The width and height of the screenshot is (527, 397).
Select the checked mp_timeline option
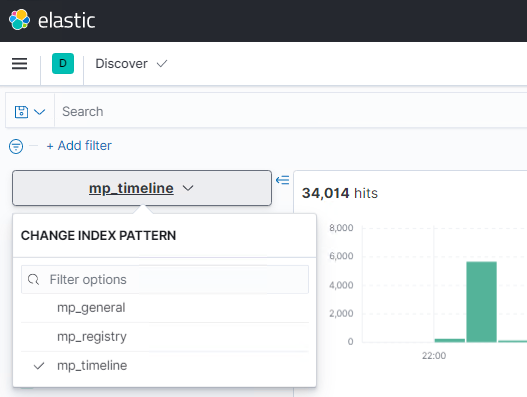(165, 366)
